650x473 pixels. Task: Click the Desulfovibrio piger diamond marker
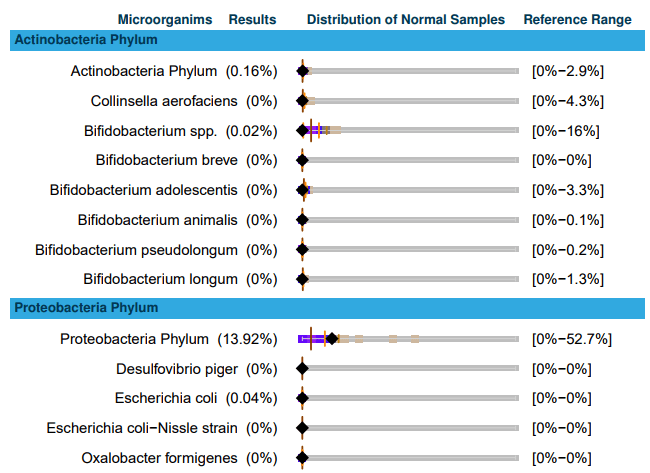[302, 369]
